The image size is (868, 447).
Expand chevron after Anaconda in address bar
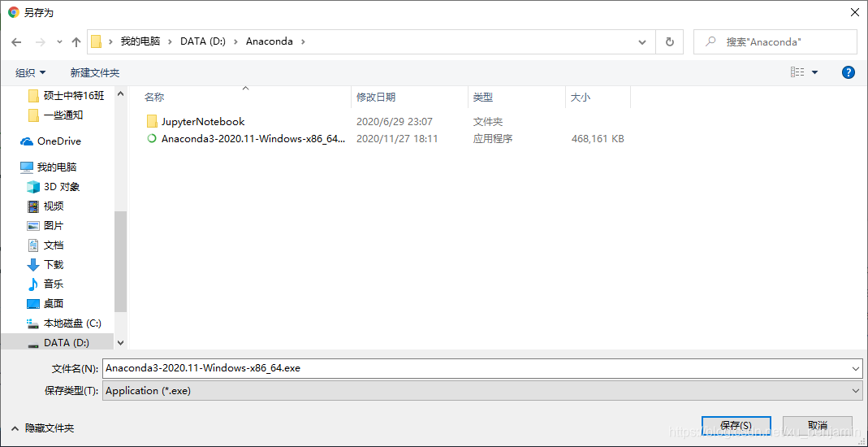tap(303, 41)
